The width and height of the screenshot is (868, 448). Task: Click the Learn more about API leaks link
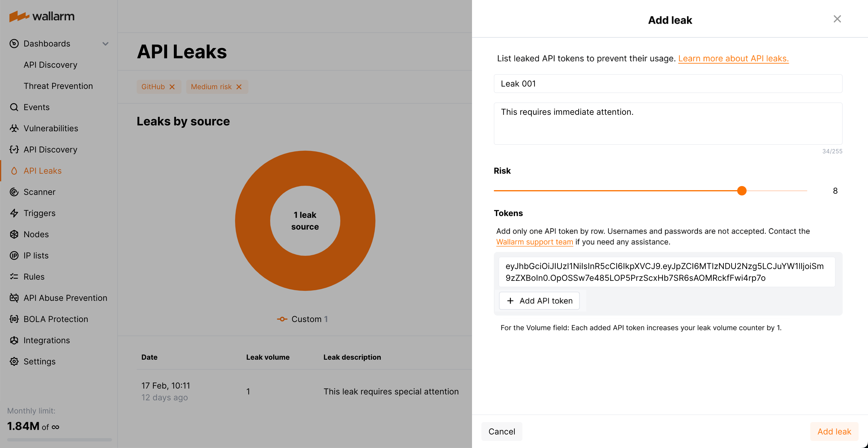tap(733, 58)
